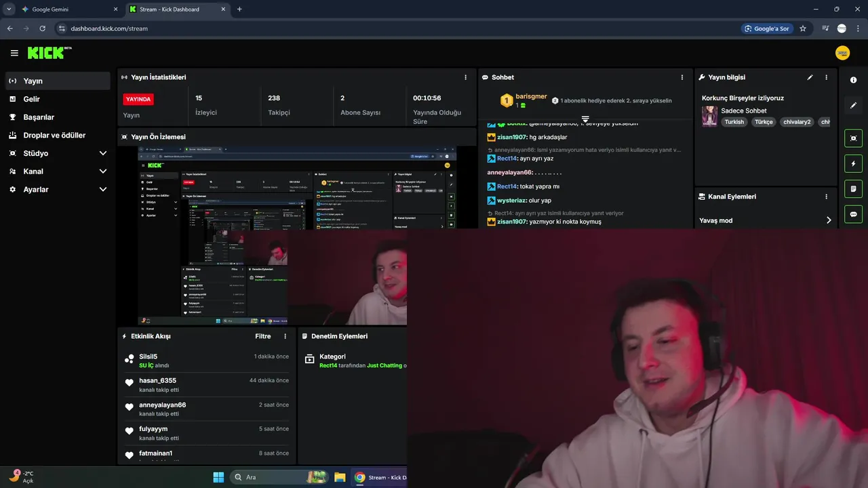The image size is (868, 488).
Task: Open the Gelir sidebar item
Action: coord(58,99)
